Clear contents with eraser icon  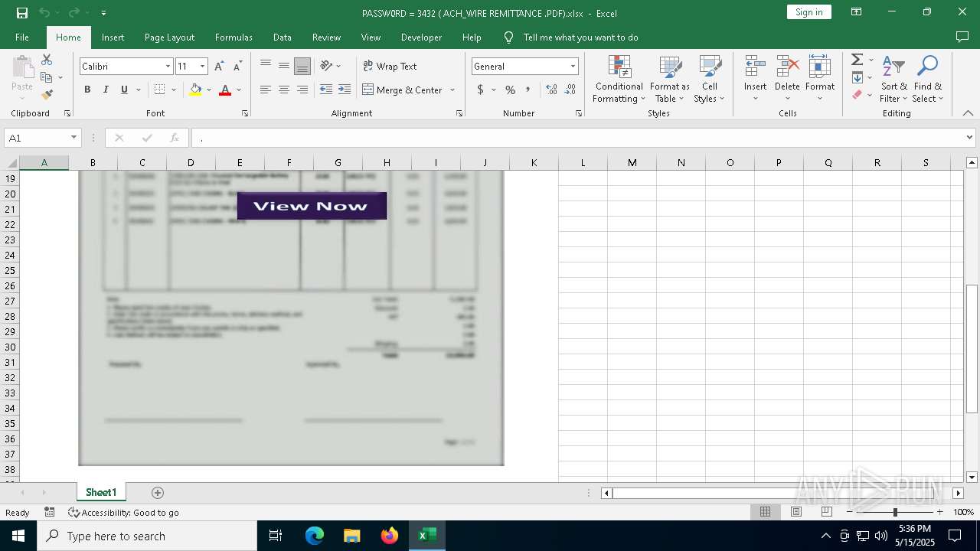click(x=857, y=95)
